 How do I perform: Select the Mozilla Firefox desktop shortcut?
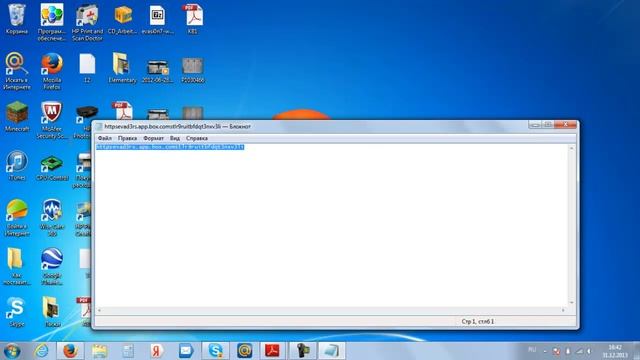[52, 71]
